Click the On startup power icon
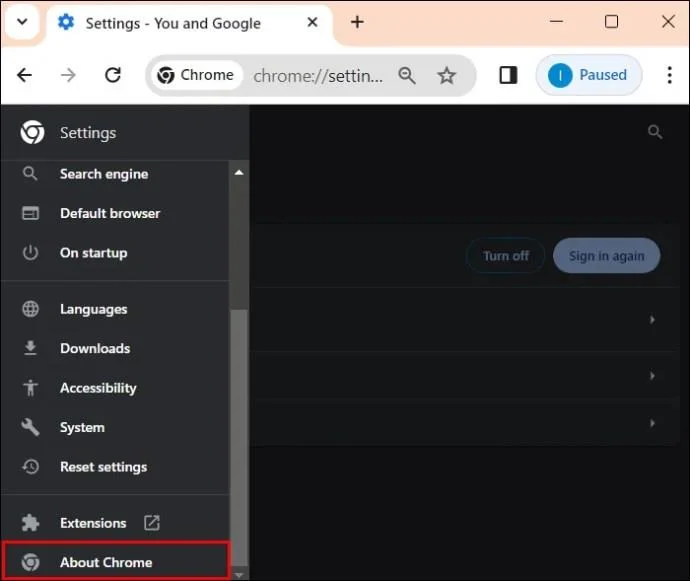Viewport: 690px width, 581px height. pyautogui.click(x=30, y=253)
